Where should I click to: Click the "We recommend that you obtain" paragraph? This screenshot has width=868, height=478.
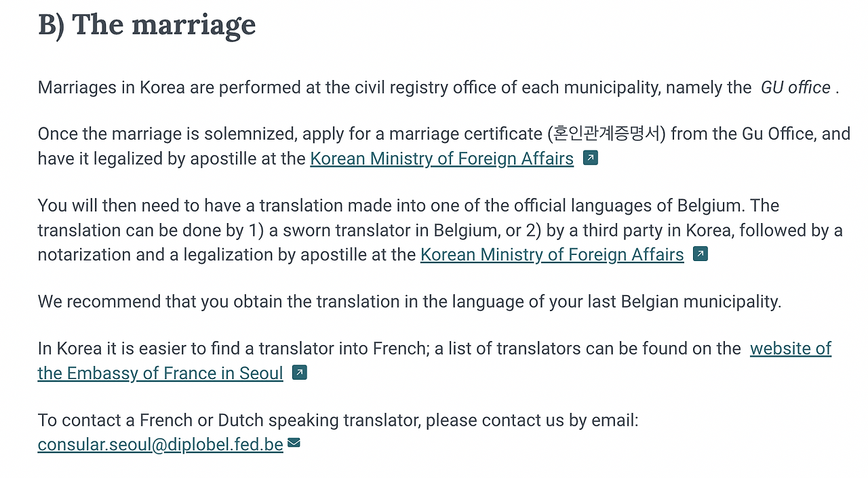[x=410, y=302]
